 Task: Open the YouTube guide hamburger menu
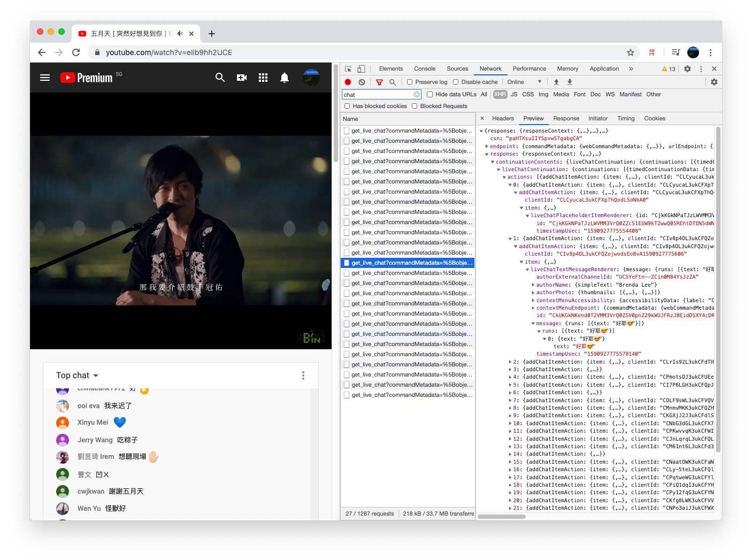45,78
